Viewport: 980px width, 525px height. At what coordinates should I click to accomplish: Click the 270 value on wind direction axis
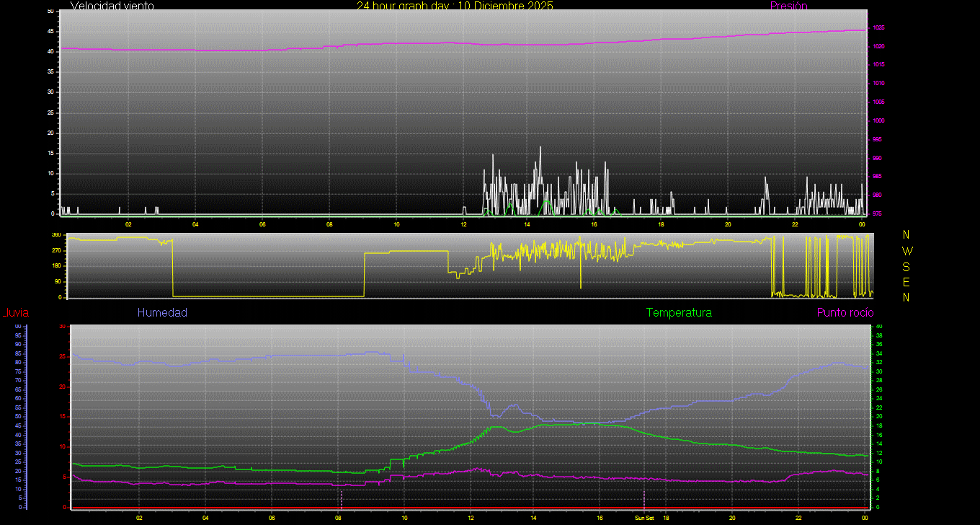(x=55, y=250)
